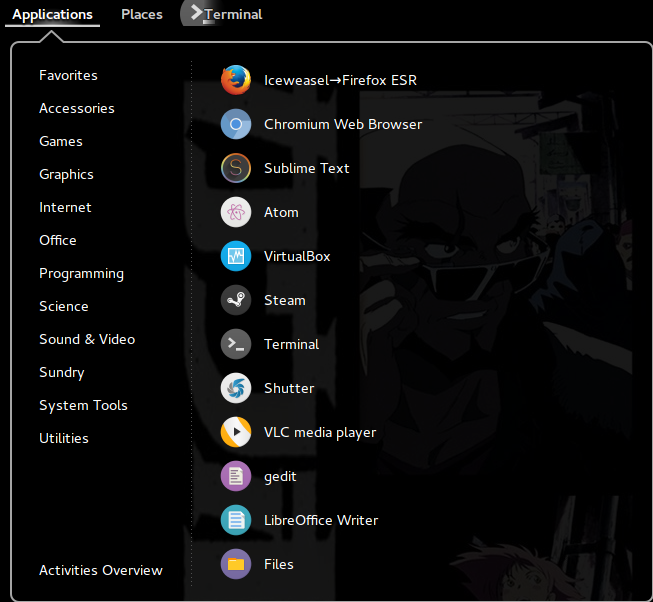Image resolution: width=653 pixels, height=602 pixels.
Task: Click the Atom text label
Action: [281, 212]
